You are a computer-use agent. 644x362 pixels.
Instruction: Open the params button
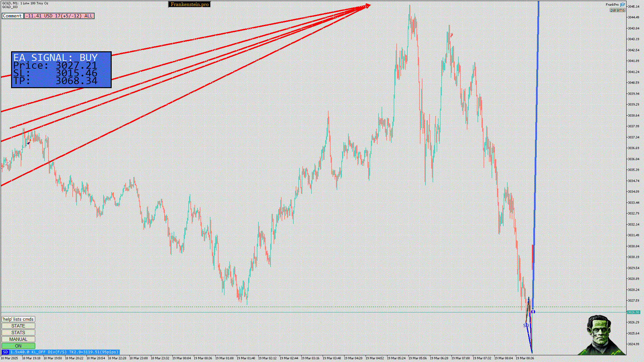tap(617, 10)
